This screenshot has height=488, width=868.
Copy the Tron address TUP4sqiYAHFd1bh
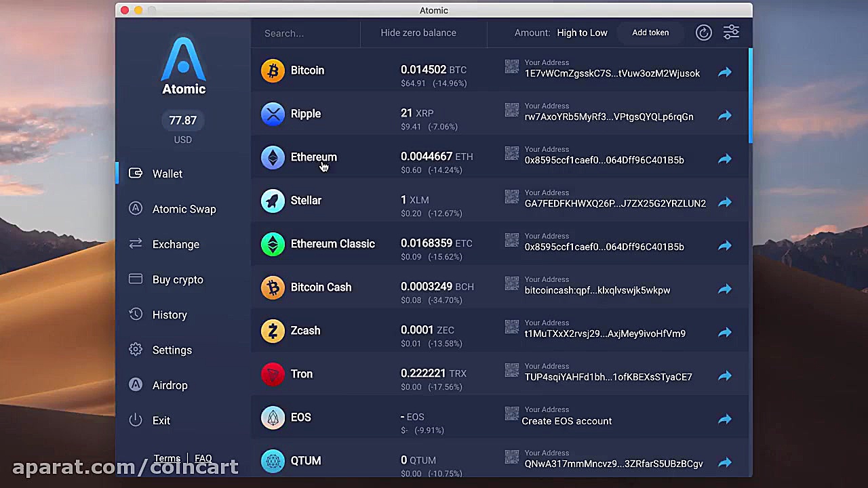608,377
